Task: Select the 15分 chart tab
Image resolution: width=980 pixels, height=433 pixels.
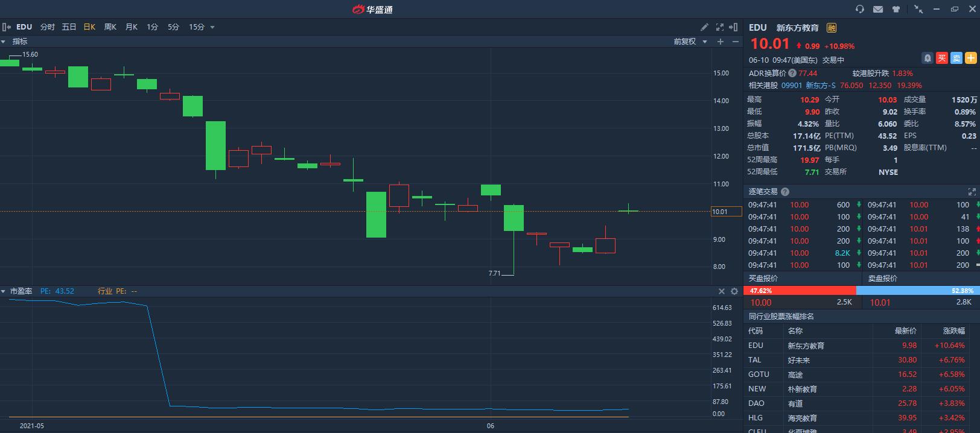Action: point(197,27)
